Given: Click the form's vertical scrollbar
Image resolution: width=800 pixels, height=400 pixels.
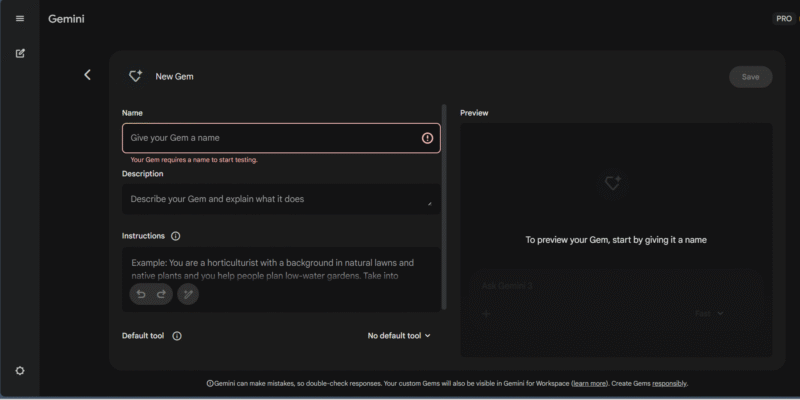Looking at the screenshot, I should [x=444, y=207].
